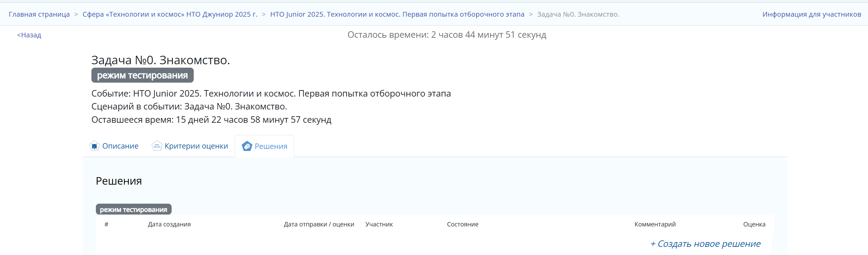The image size is (868, 255).
Task: Open the Описание tab
Action: point(120,146)
